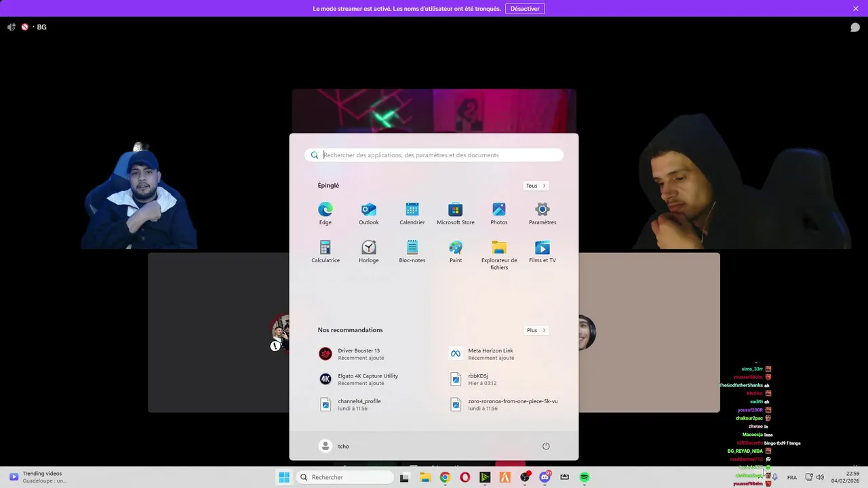Click the taskbar Rechercher search box

tap(344, 477)
